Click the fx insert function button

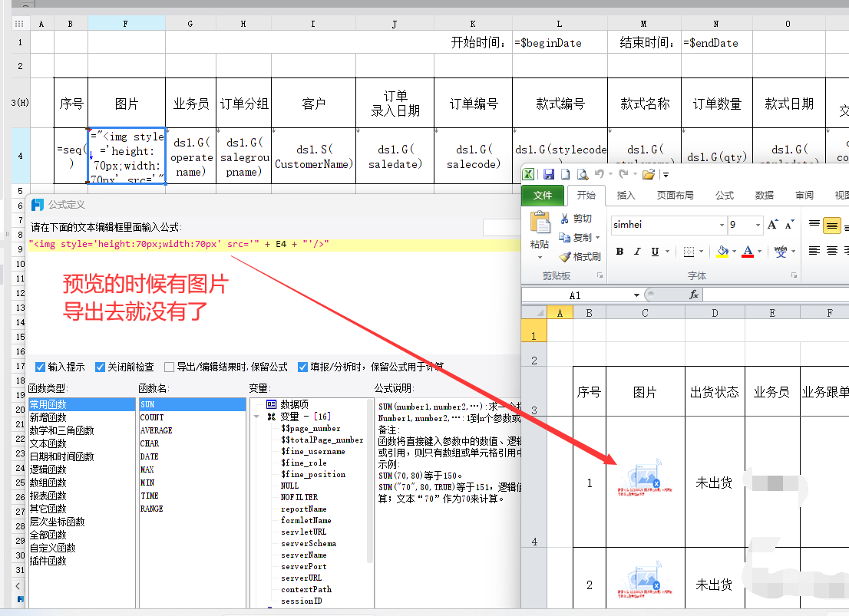pyautogui.click(x=693, y=295)
